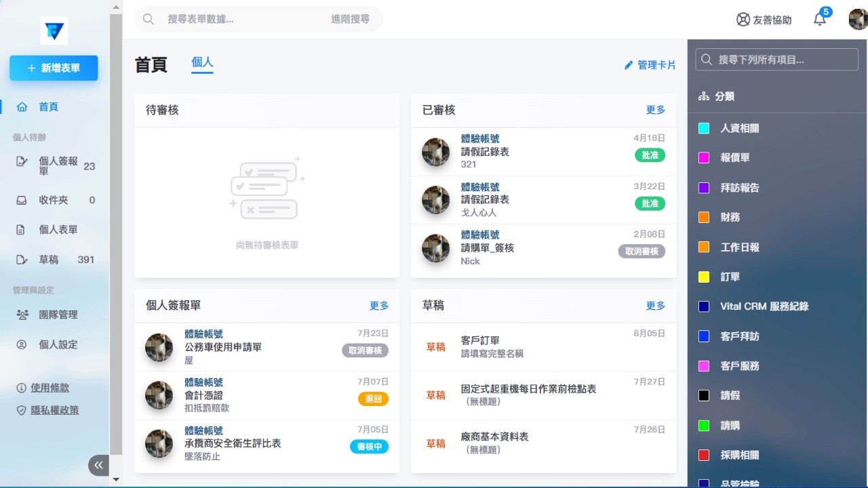
Task: Open the 固定式起重機每日作業前檢點表 draft
Action: coord(544,395)
